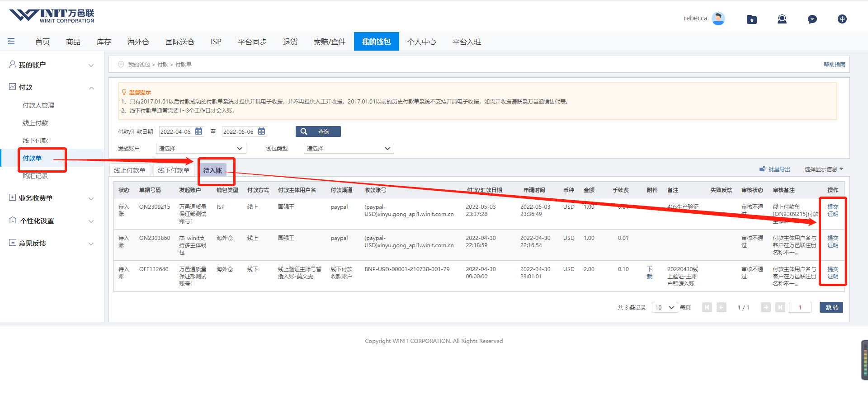Download attachment for order OFF132640
The height and width of the screenshot is (413, 868).
tap(650, 272)
